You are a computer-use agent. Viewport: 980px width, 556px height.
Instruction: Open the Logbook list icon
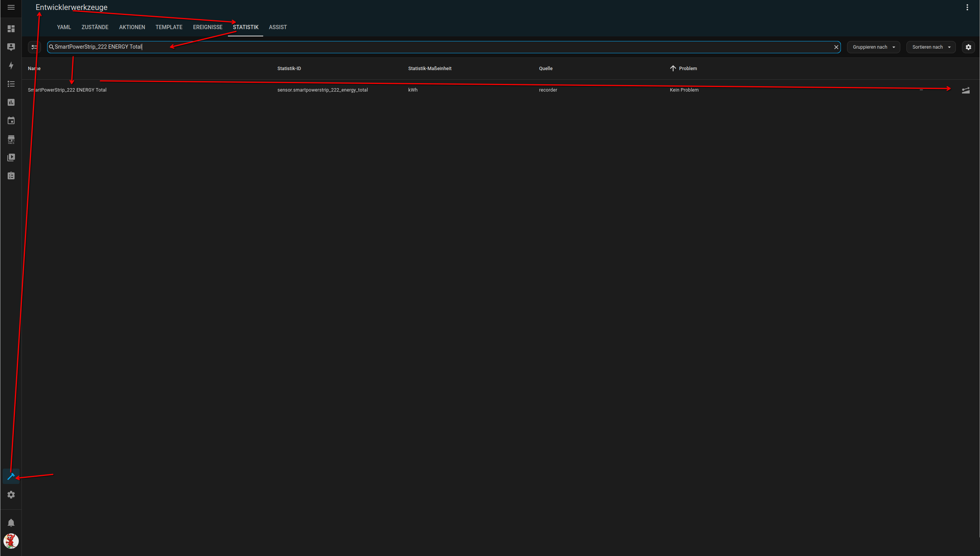tap(11, 84)
